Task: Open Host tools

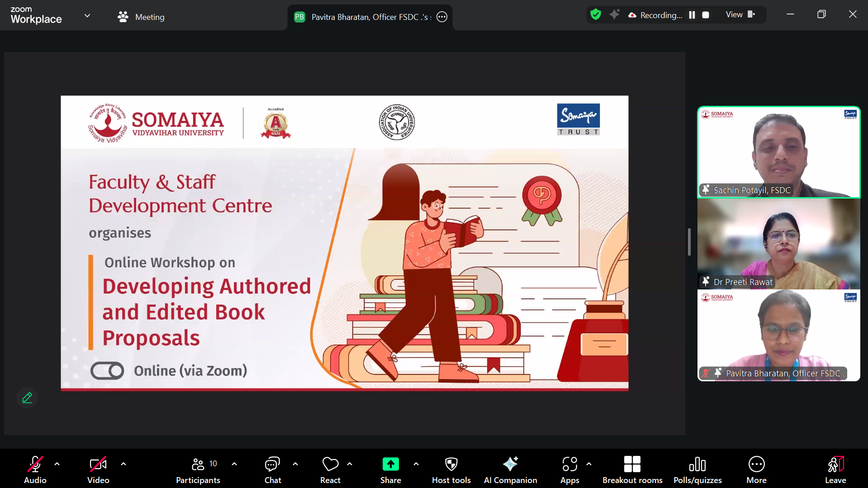Action: [x=451, y=469]
